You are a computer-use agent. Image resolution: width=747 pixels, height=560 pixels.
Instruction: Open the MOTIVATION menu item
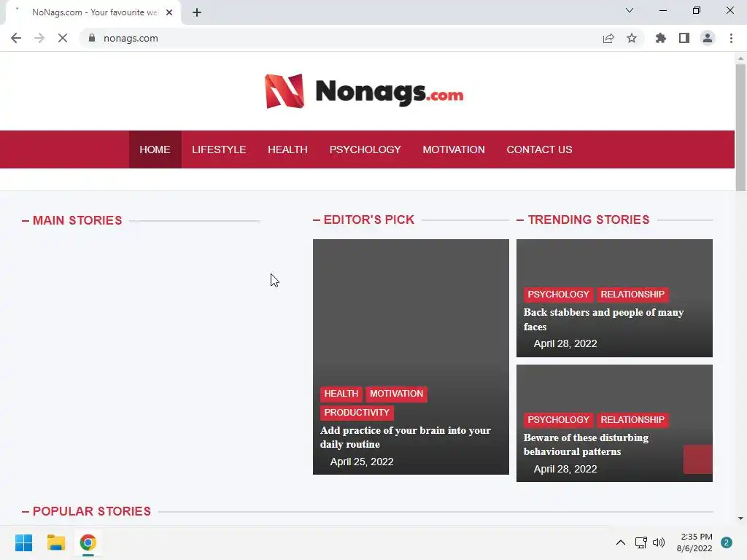454,149
